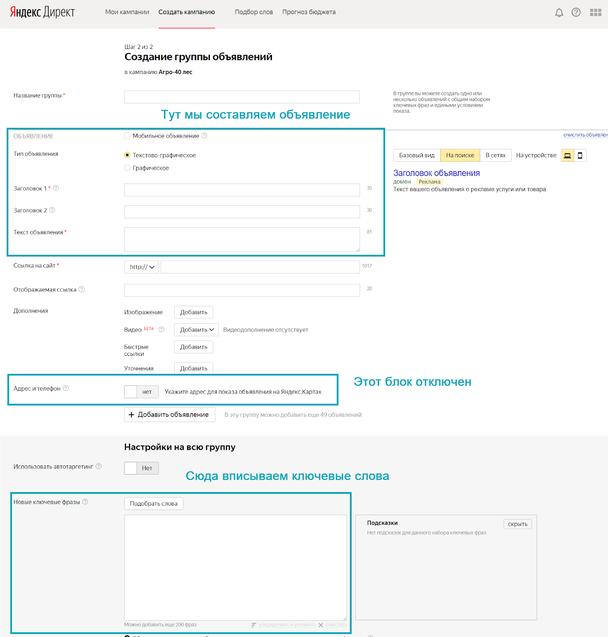
Task: Check the Мобильное объявление checkbox
Action: click(128, 136)
